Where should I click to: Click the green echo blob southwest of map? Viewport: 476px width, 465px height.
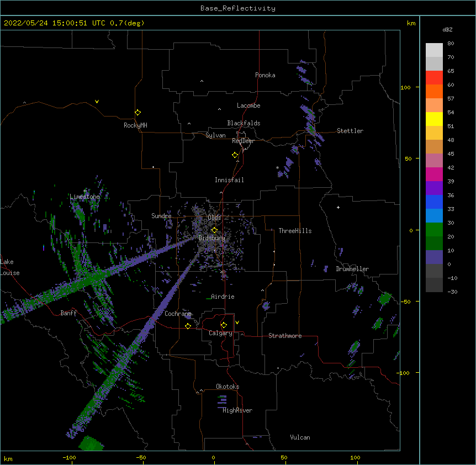tap(91, 443)
